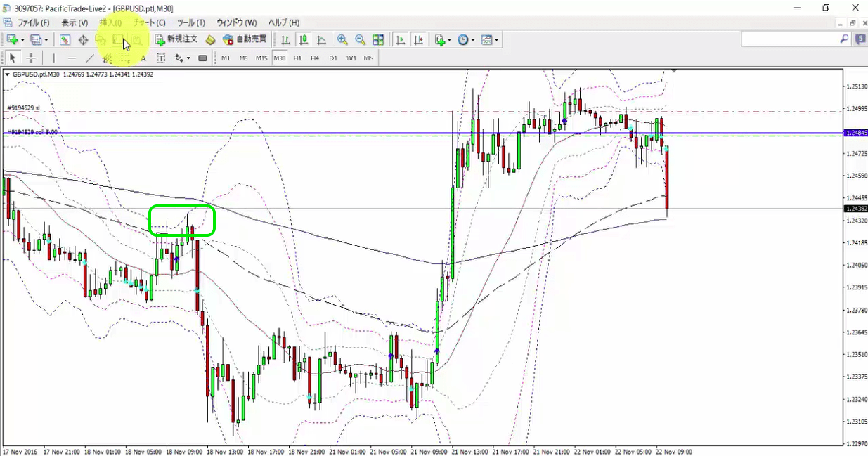Open the chat notifications icon showing 5
The image size is (868, 456).
(x=860, y=40)
